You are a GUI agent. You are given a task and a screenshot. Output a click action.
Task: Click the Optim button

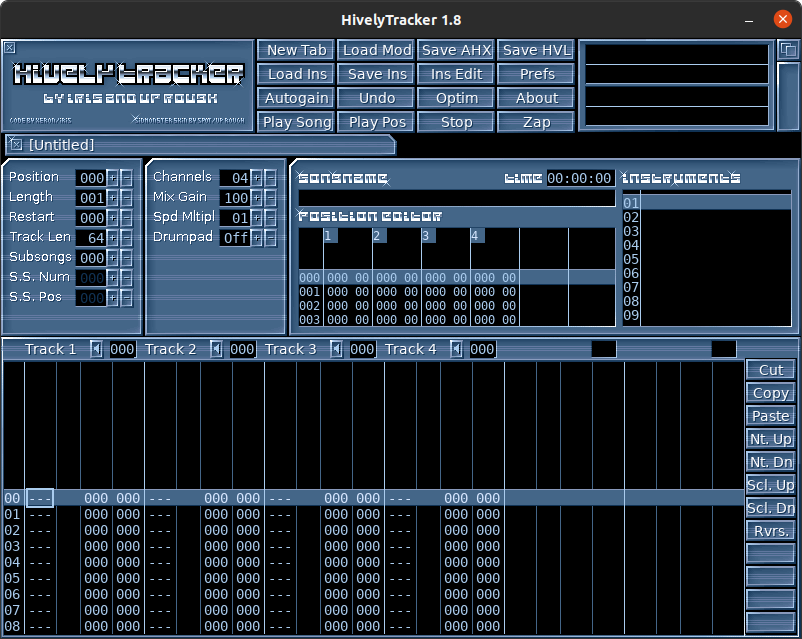pyautogui.click(x=456, y=98)
